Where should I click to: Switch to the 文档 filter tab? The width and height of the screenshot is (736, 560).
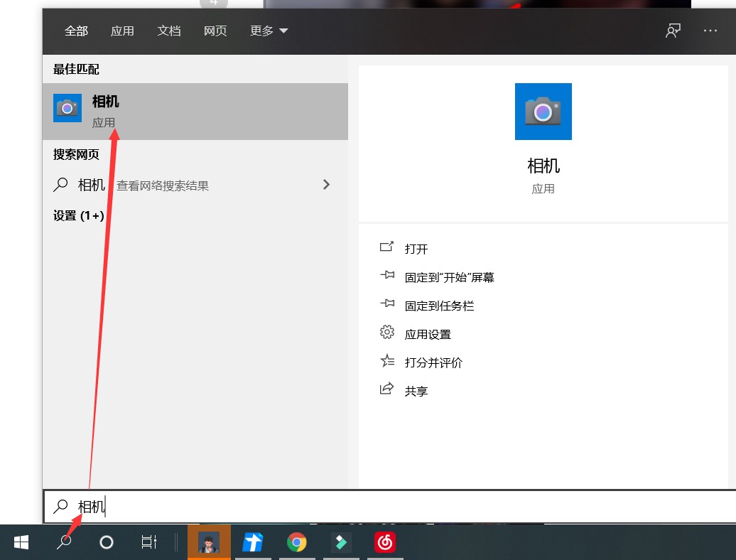[x=168, y=31]
